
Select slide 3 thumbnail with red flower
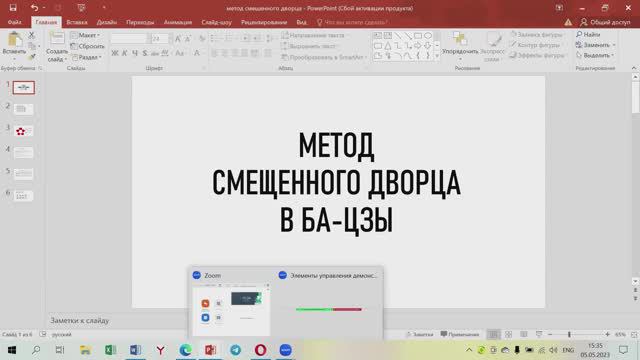coord(23,131)
